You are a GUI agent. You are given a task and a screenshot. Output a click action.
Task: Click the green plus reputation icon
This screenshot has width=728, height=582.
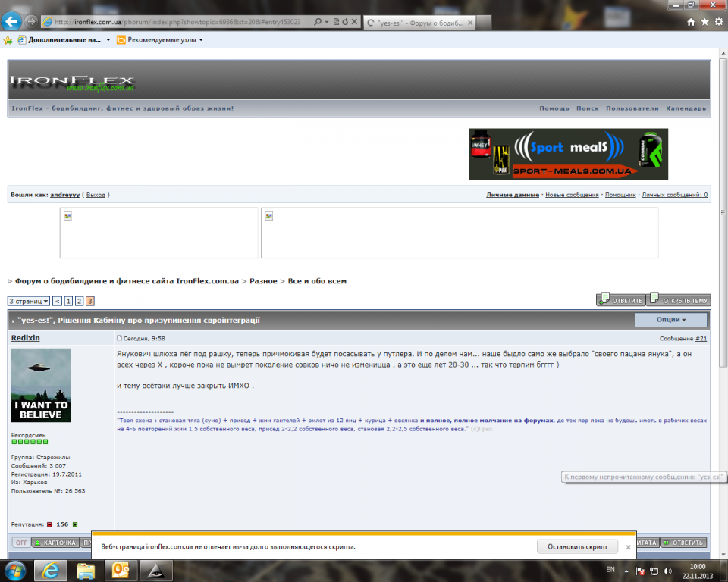[74, 524]
